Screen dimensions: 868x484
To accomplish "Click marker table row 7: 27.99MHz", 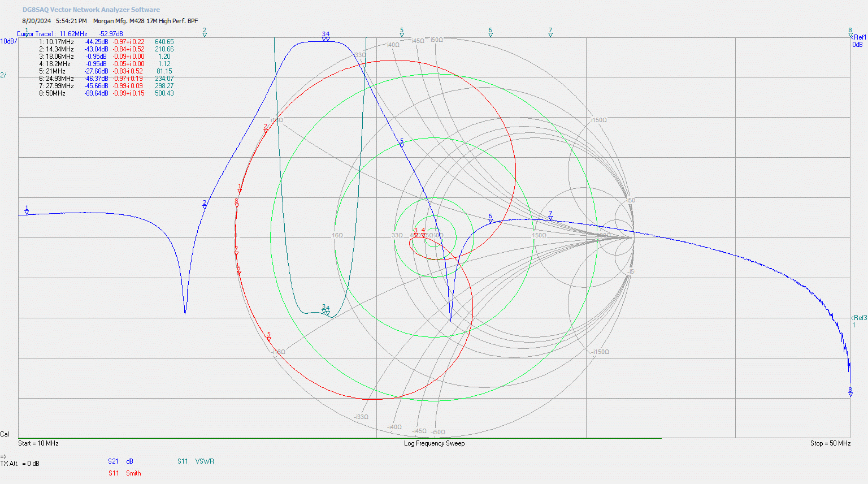I will pos(106,86).
